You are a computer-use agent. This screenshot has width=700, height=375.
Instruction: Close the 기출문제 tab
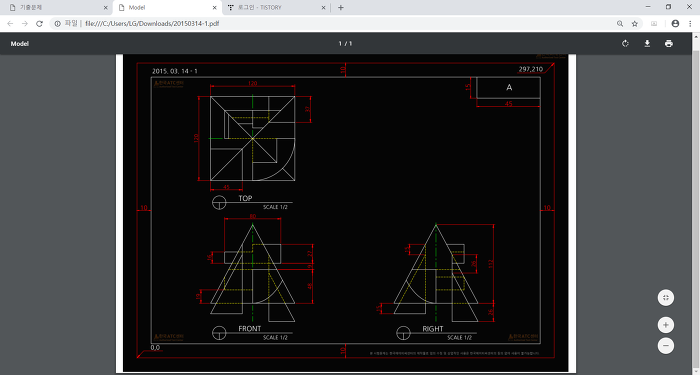[x=106, y=8]
